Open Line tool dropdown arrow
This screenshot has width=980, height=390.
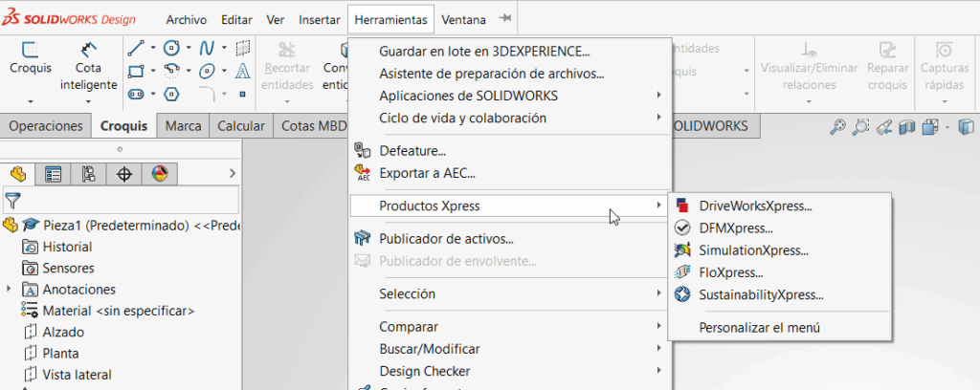pyautogui.click(x=152, y=49)
